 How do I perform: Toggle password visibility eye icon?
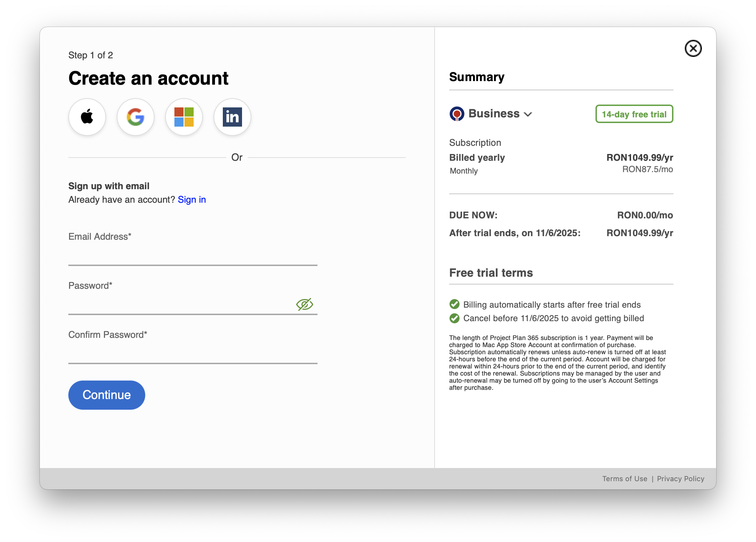[x=304, y=304]
